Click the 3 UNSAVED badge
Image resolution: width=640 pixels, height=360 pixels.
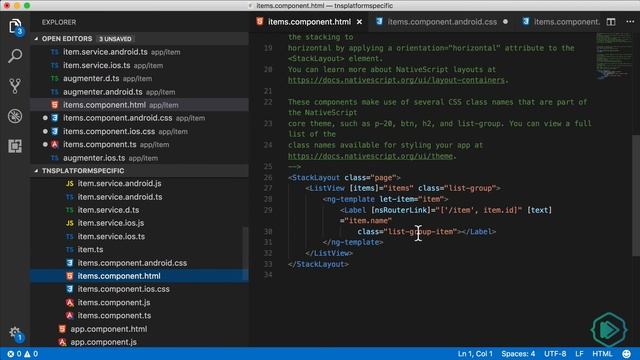click(115, 39)
